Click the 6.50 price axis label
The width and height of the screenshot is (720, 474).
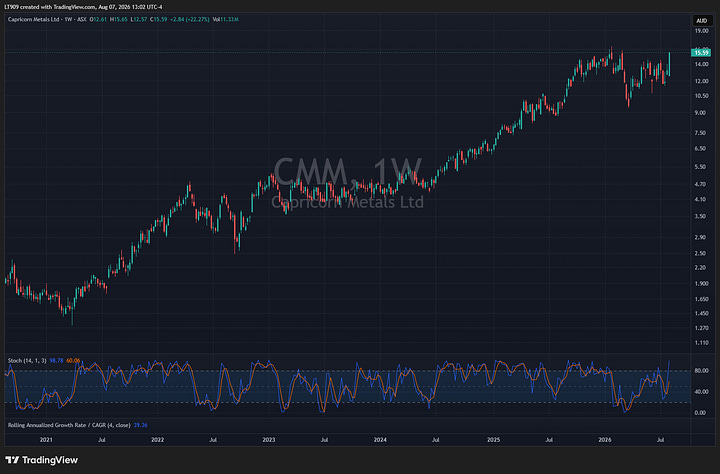pos(700,149)
